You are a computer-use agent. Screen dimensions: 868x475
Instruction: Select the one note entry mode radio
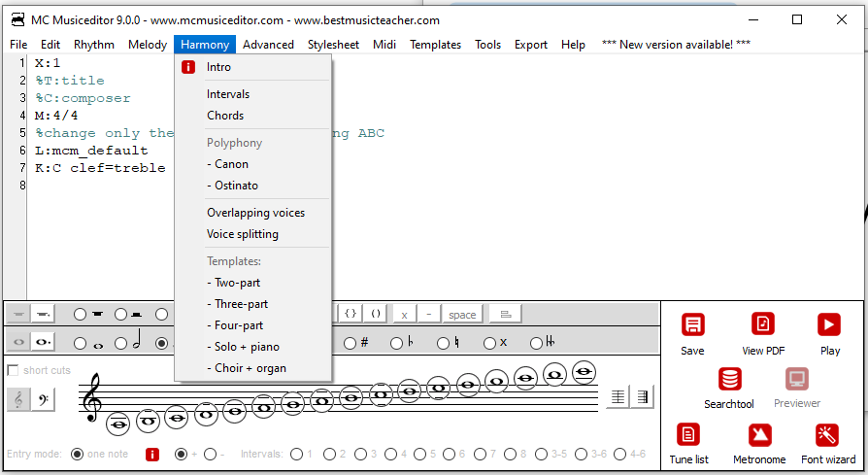click(78, 454)
